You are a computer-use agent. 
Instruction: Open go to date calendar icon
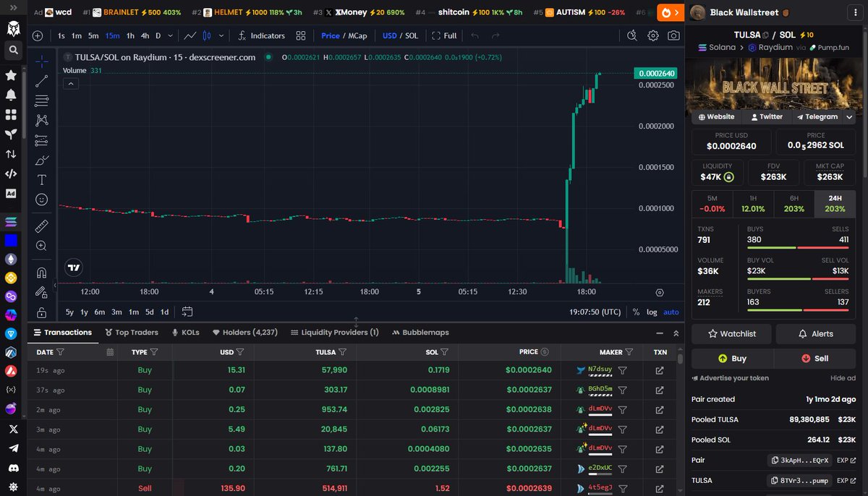point(187,312)
